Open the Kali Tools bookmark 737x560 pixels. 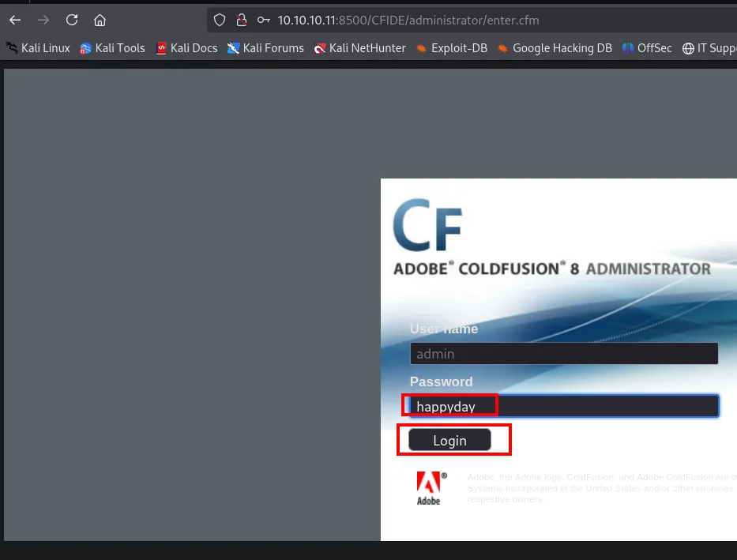click(112, 48)
